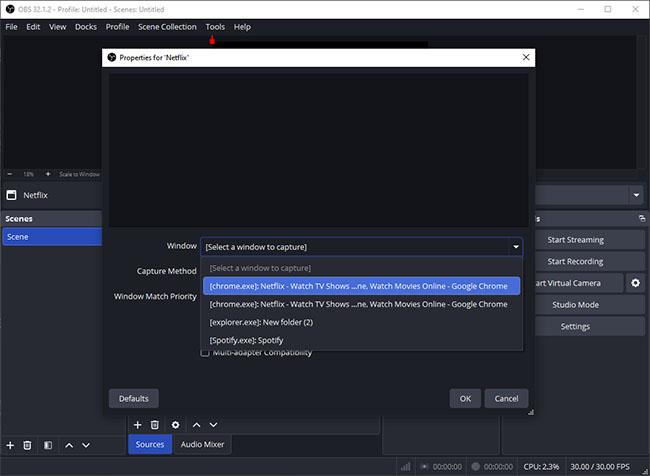Open scene filters icon in Scenes dock
650x476 pixels.
click(x=48, y=445)
